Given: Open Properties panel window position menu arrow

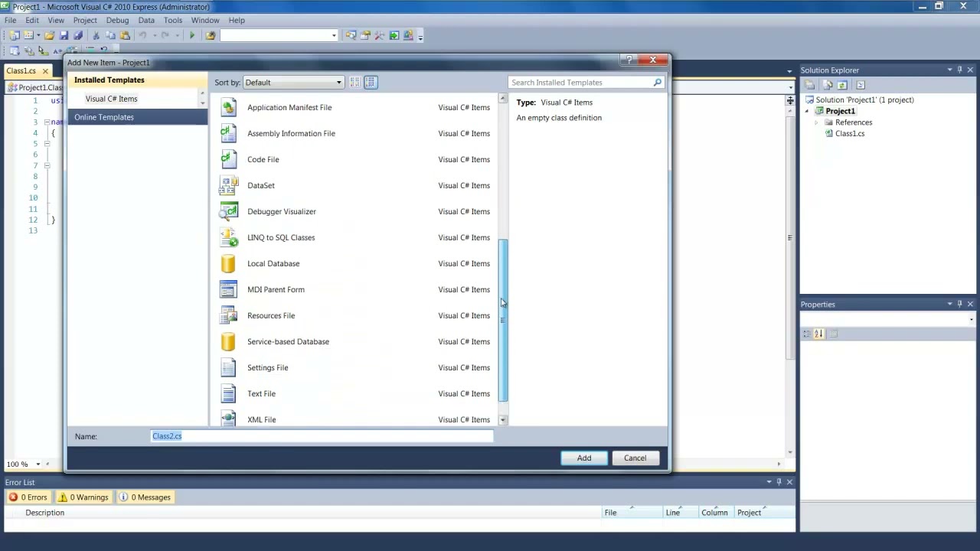Looking at the screenshot, I should pos(949,304).
